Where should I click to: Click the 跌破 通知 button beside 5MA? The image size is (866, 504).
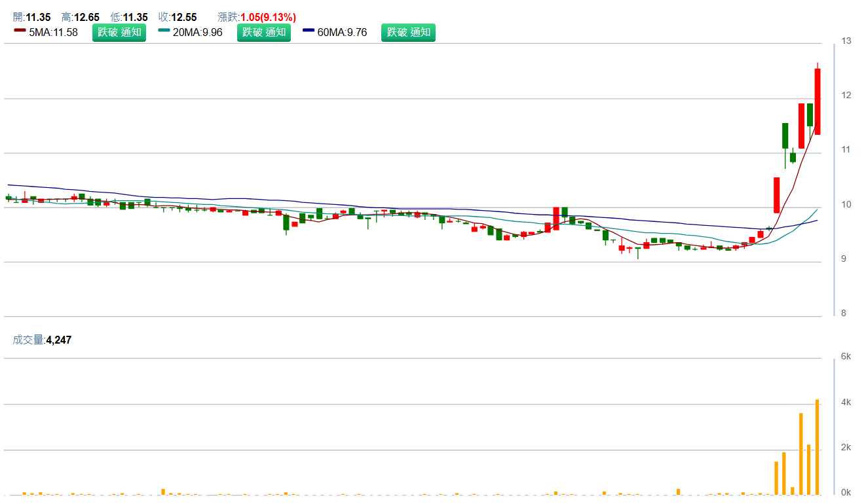[x=119, y=32]
